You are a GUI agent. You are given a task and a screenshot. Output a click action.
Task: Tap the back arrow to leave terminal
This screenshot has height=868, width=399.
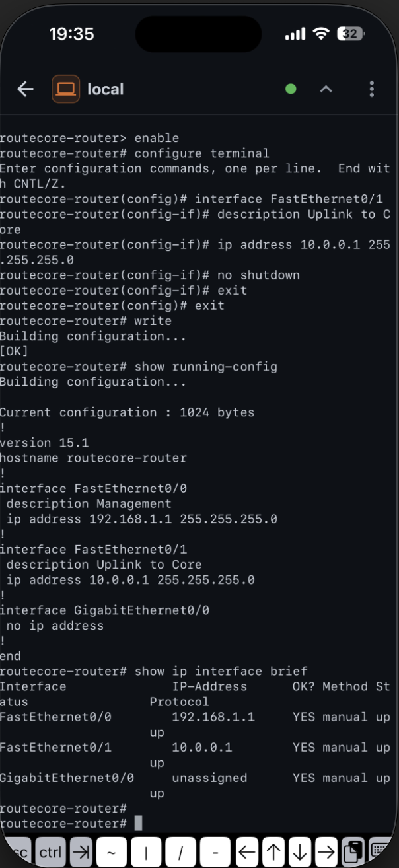[24, 89]
